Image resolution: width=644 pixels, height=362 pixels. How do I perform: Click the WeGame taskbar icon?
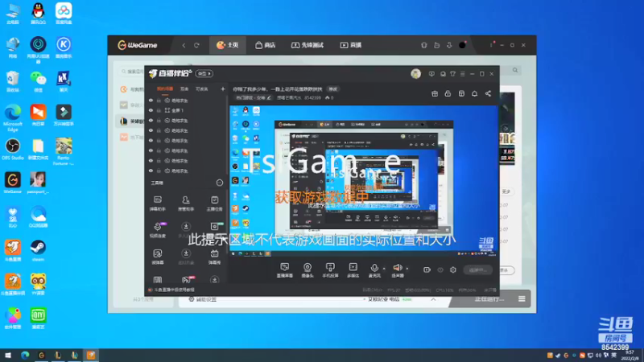42,356
